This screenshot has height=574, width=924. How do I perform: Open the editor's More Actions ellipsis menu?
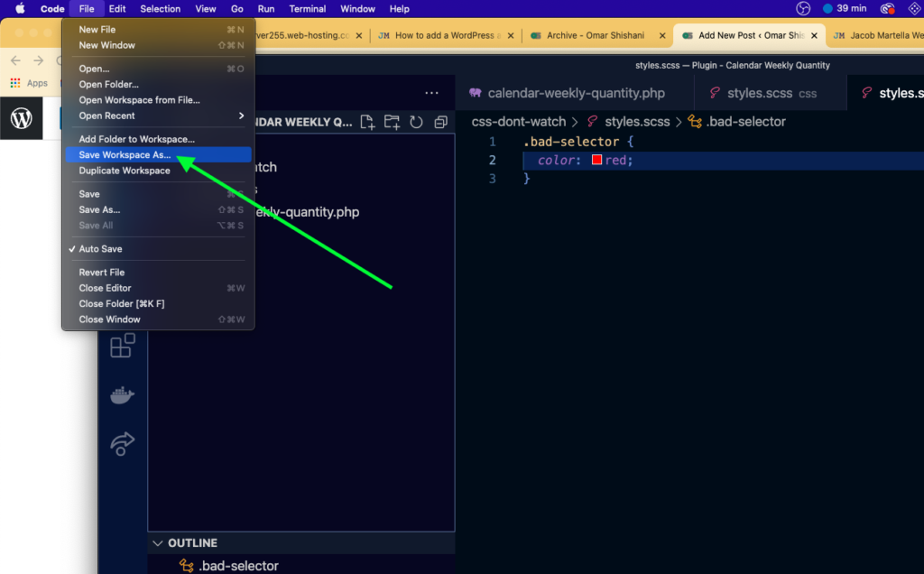431,92
